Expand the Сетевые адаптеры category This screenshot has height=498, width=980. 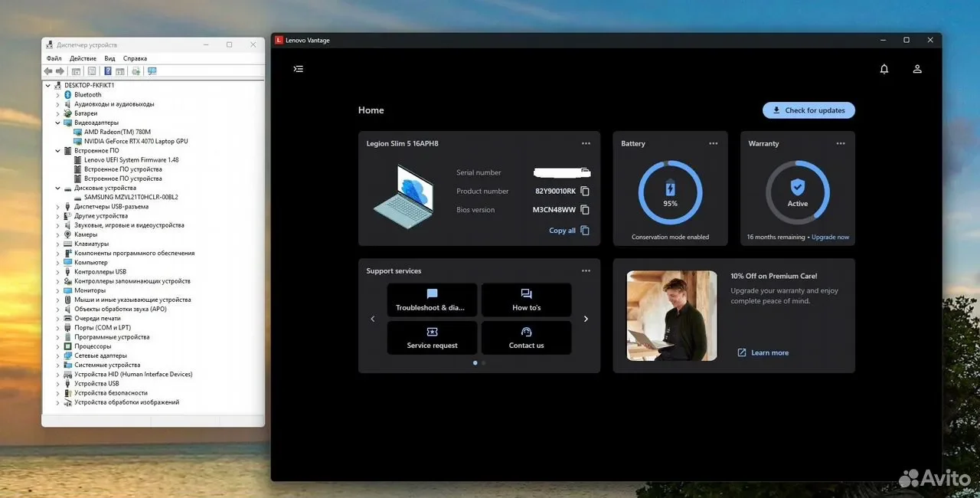pos(57,355)
